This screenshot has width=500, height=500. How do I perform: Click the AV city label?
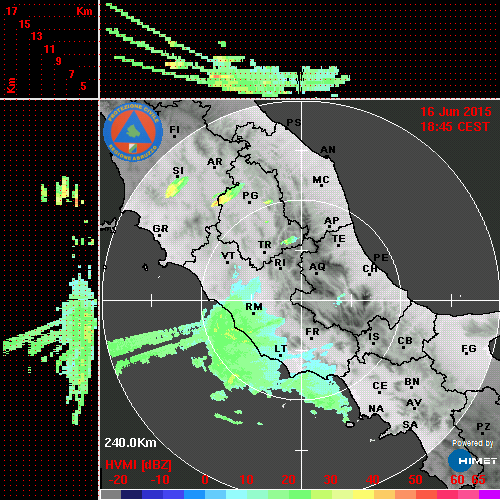pyautogui.click(x=414, y=403)
